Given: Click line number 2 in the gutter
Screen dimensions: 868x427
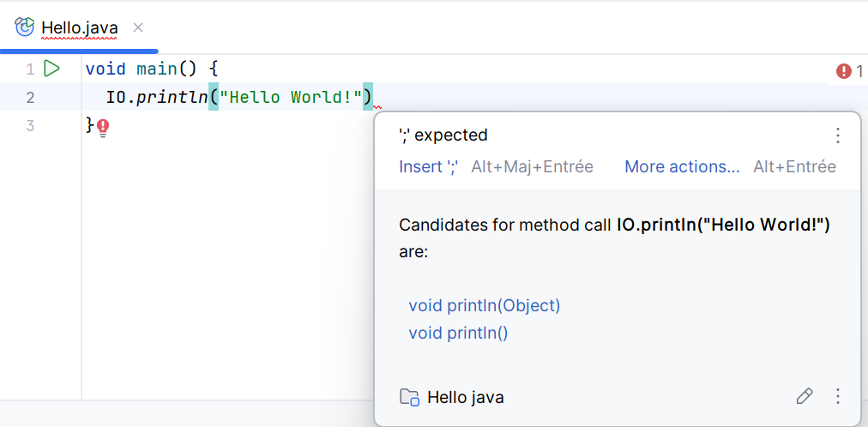Looking at the screenshot, I should pos(30,97).
